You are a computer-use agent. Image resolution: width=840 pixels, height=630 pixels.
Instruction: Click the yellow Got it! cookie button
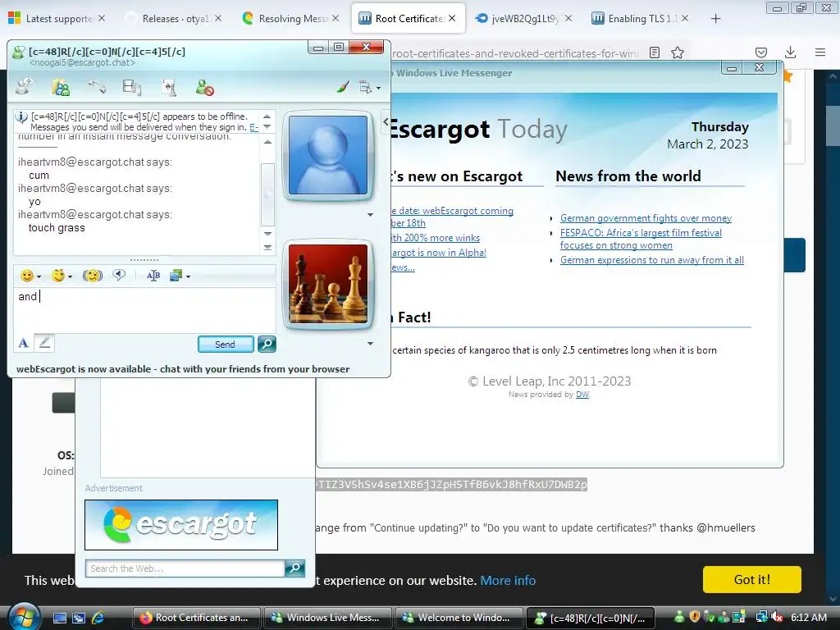(x=751, y=580)
